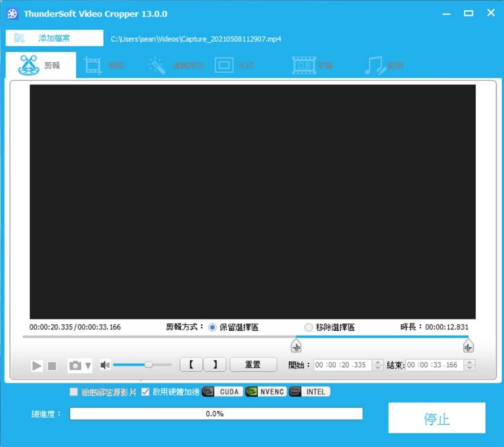Select the 移除選擇區 radio button

308,327
